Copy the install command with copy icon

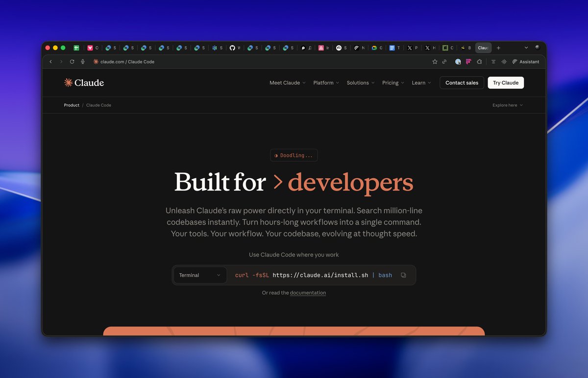403,275
